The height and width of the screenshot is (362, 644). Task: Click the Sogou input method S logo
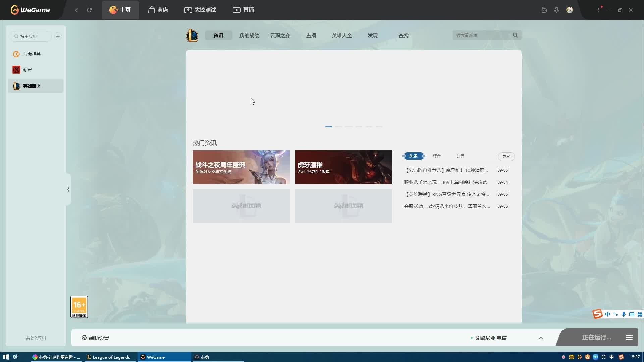pos(597,314)
